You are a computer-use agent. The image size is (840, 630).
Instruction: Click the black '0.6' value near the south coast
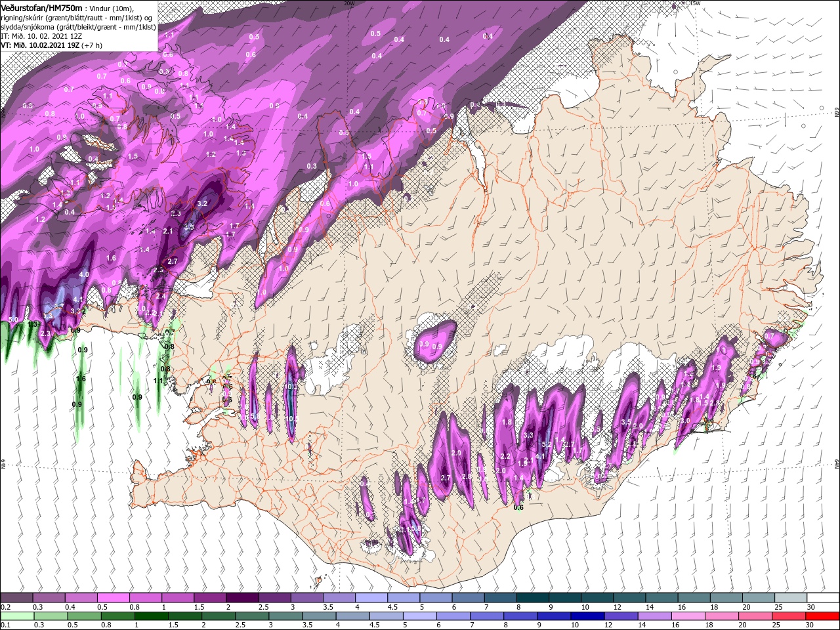pos(518,507)
